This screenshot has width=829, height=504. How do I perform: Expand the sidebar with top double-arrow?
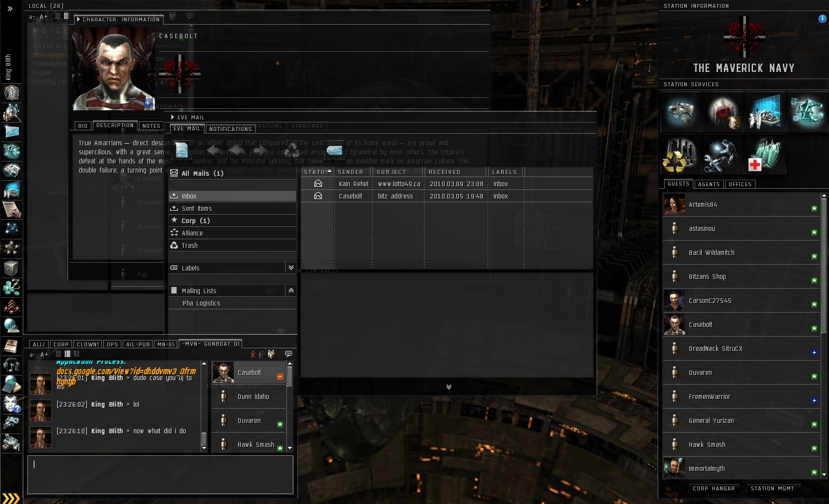point(10,9)
